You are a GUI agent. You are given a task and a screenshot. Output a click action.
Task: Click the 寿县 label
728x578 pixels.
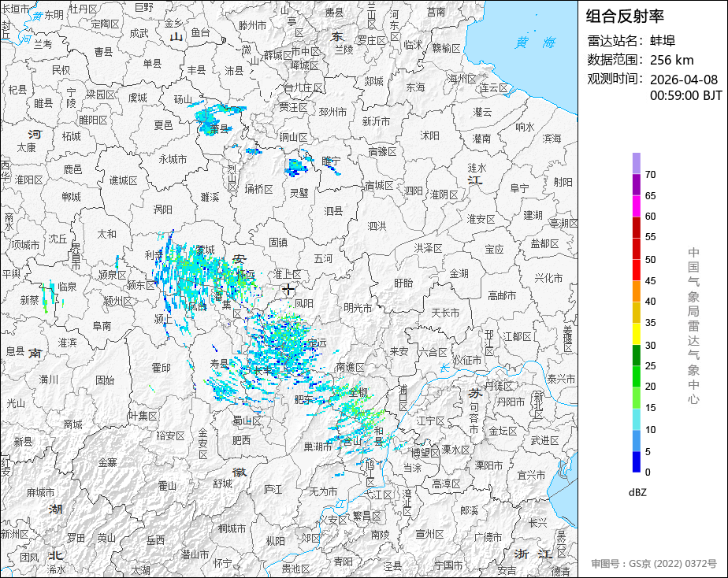tap(219, 364)
